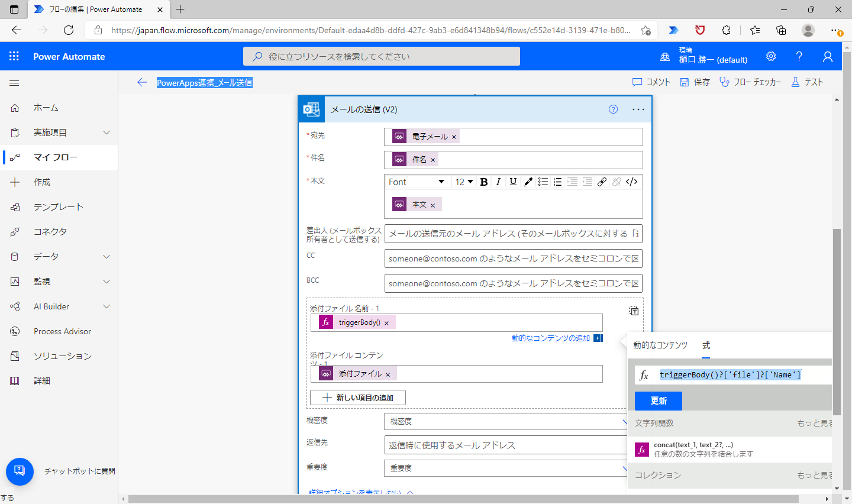Viewport: 852px width, 504px height.
Task: Click the 保存 button
Action: pyautogui.click(x=695, y=82)
